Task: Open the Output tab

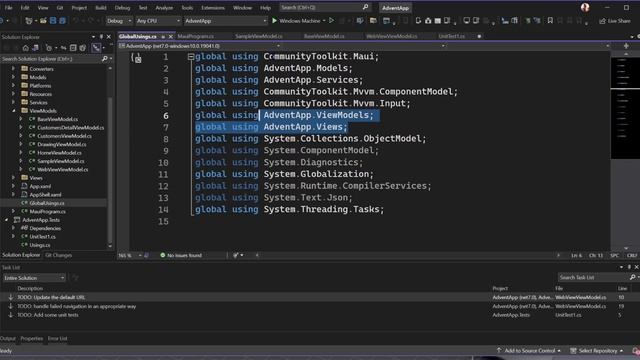Action: click(7, 338)
